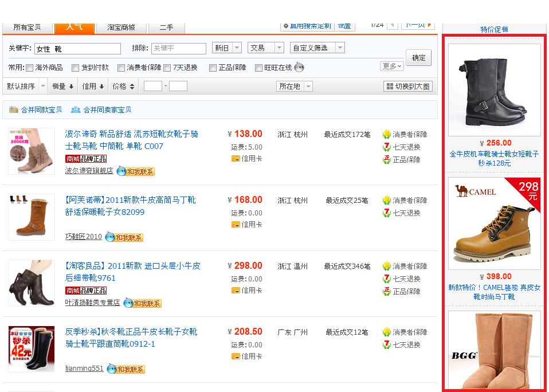The width and height of the screenshot is (549, 392).
Task: Open the 波尔谛奇旗舰店 shop link
Action: tap(89, 171)
